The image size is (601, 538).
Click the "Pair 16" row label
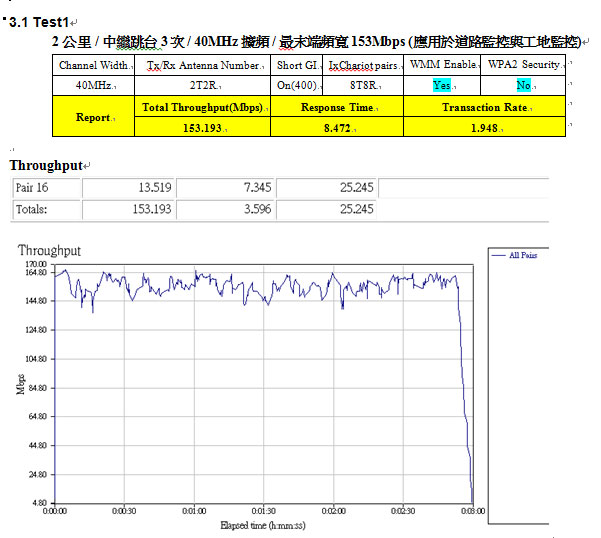point(30,189)
